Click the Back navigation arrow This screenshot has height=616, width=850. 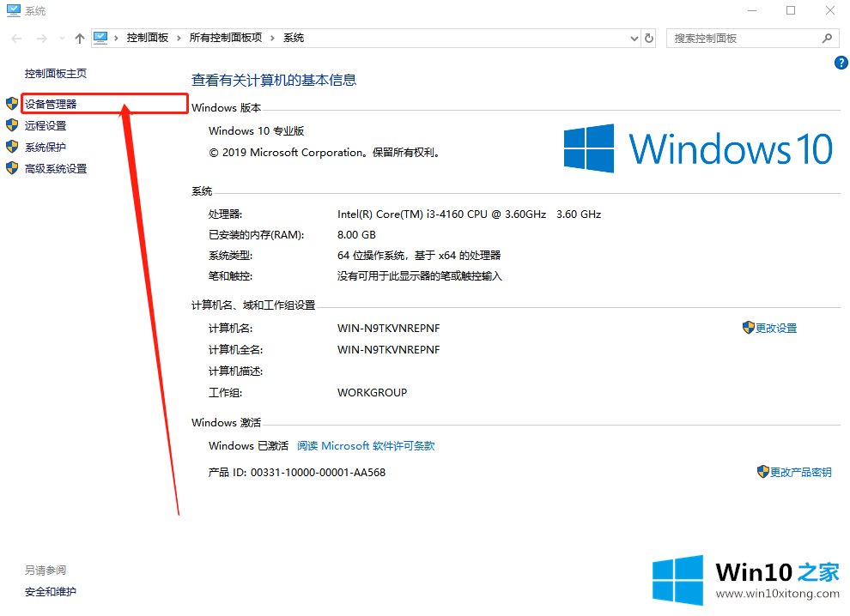point(16,39)
